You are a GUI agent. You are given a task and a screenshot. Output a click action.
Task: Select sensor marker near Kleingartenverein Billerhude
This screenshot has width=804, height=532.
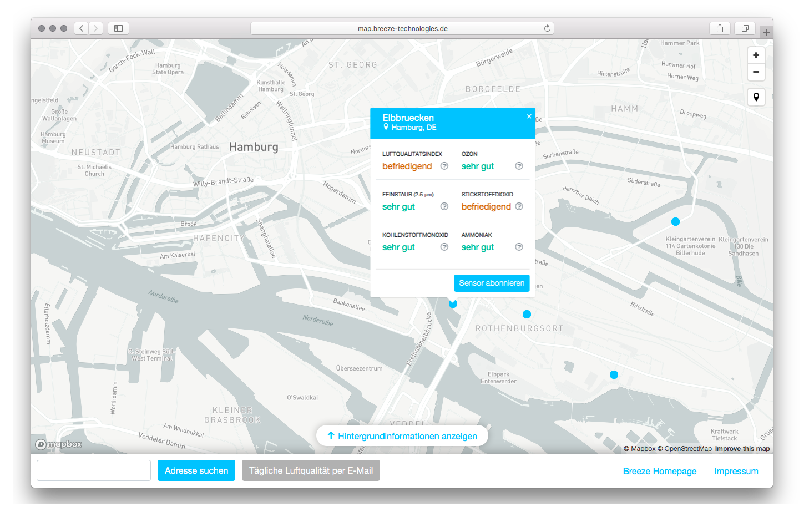675,221
